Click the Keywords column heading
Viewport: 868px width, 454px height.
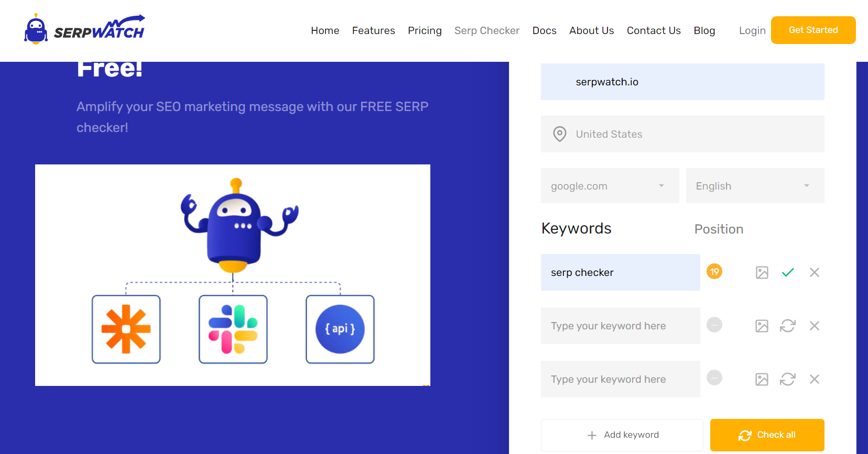[x=577, y=229]
